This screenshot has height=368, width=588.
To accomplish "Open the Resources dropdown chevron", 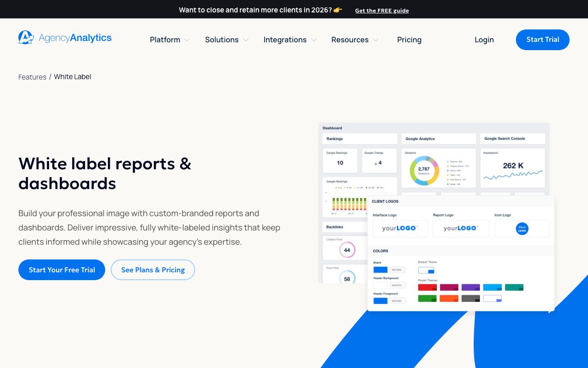I will [376, 40].
